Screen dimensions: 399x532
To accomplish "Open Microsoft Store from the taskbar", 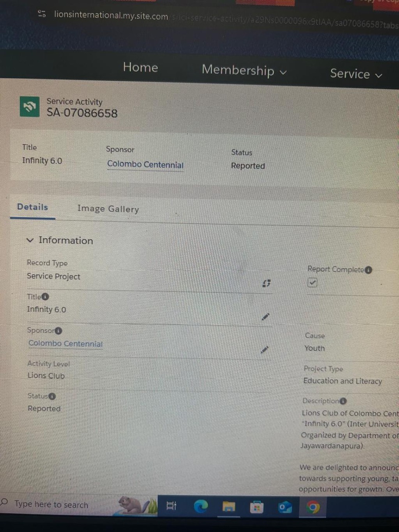I will (257, 507).
